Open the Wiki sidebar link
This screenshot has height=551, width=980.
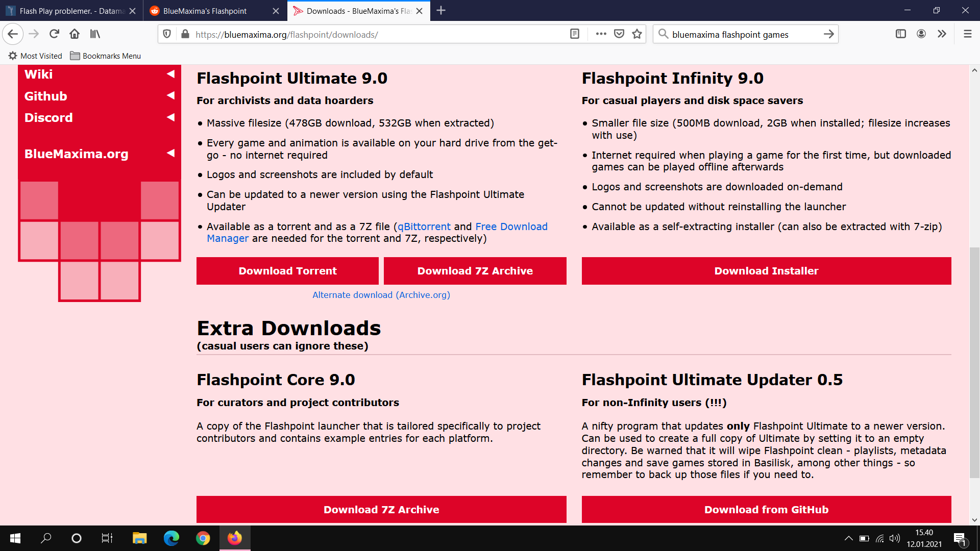click(x=38, y=74)
